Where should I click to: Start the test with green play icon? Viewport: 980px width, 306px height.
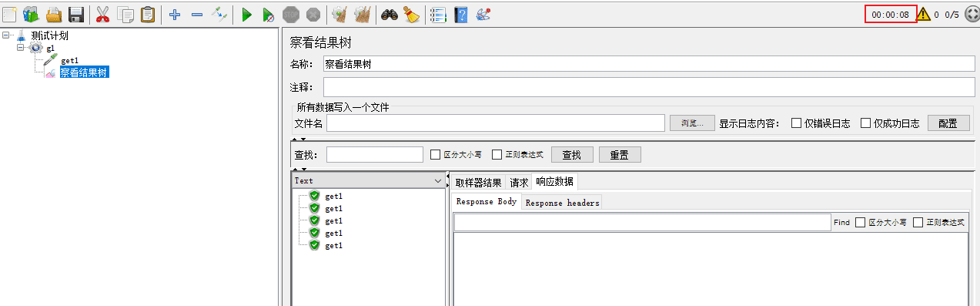[x=246, y=14]
